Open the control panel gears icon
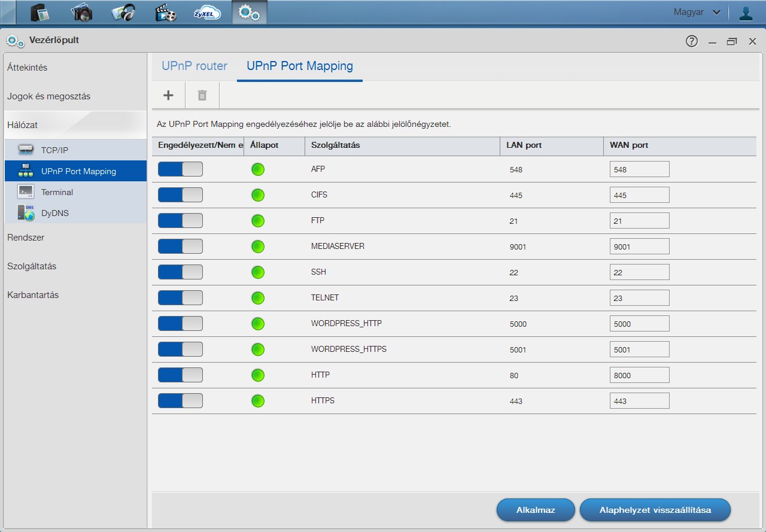766x532 pixels. 250,12
